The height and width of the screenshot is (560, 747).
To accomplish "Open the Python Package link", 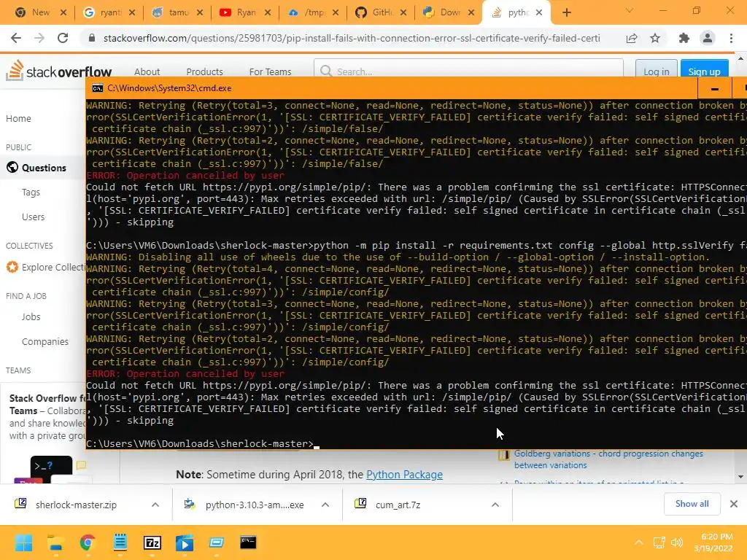I will (404, 474).
